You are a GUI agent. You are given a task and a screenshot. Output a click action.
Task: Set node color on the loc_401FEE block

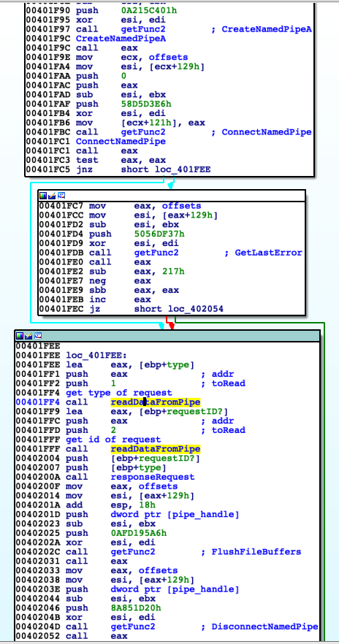pyautogui.click(x=20, y=336)
